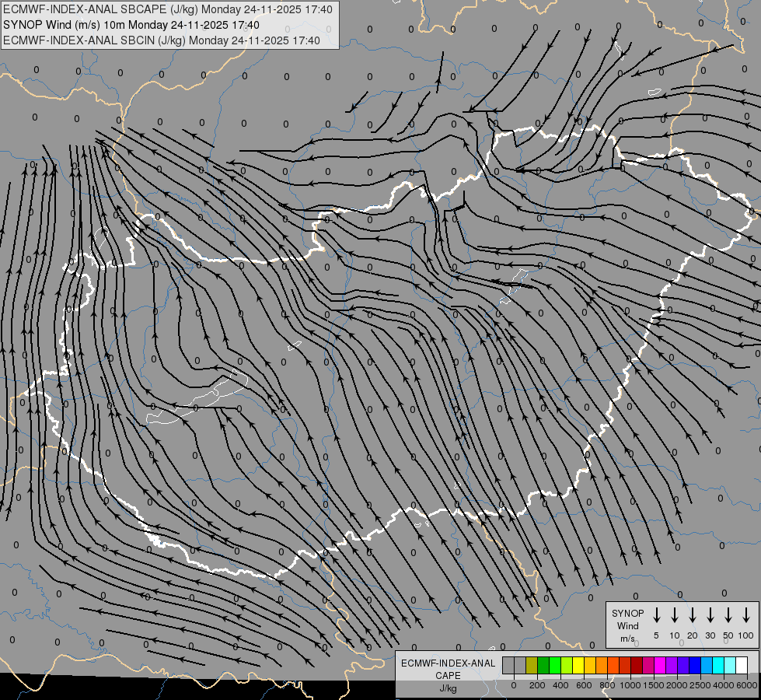Click the wind arrow above the 50 label

[728, 614]
